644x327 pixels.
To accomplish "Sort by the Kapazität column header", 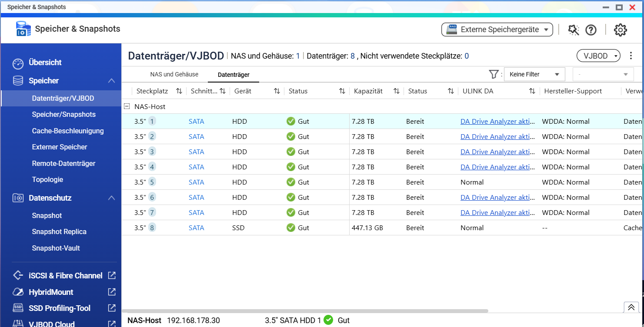I will (x=368, y=91).
